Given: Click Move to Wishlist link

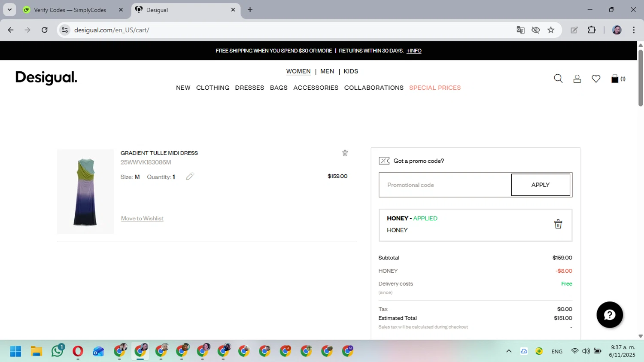Looking at the screenshot, I should point(142,219).
